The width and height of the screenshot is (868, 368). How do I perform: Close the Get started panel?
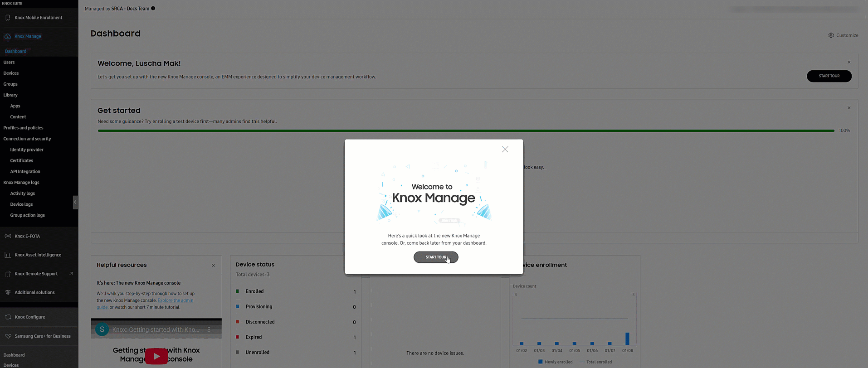849,108
